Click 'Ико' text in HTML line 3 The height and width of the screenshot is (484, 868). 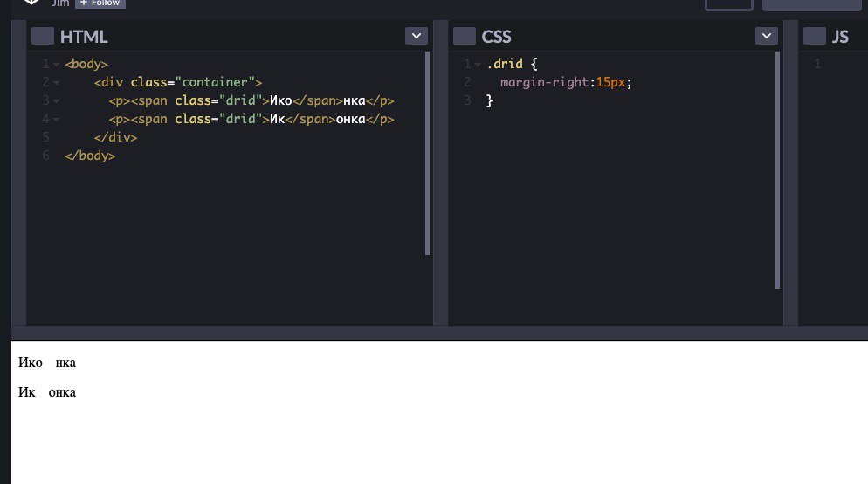[280, 100]
